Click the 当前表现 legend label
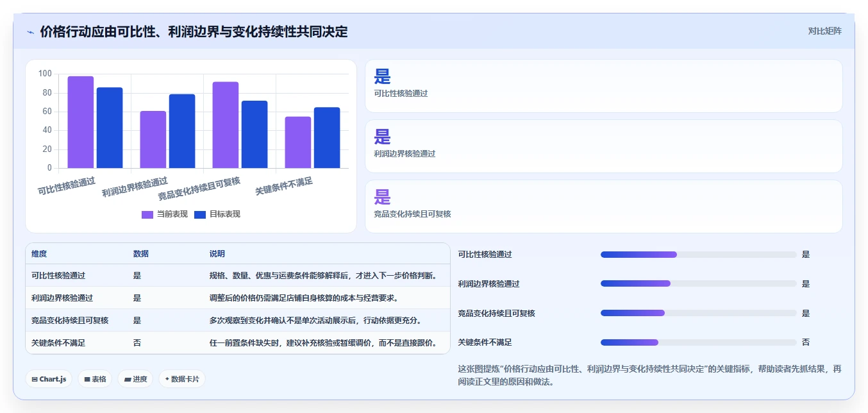Screen dimensions: 868x413 pos(172,214)
